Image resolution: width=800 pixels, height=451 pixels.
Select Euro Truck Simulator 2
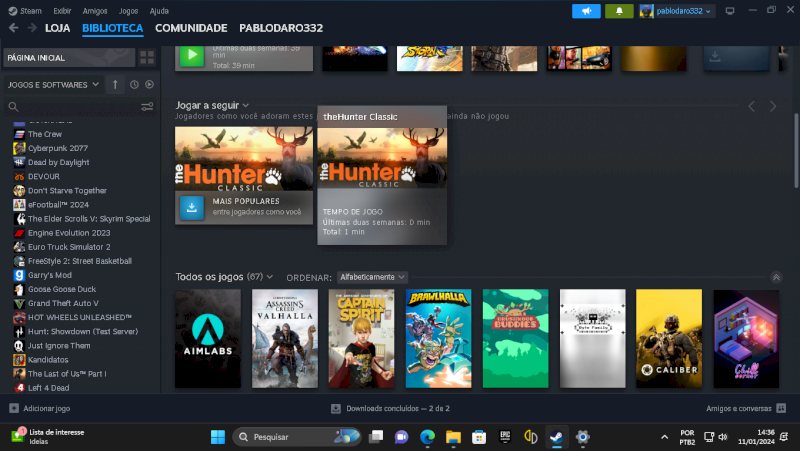[x=69, y=247]
